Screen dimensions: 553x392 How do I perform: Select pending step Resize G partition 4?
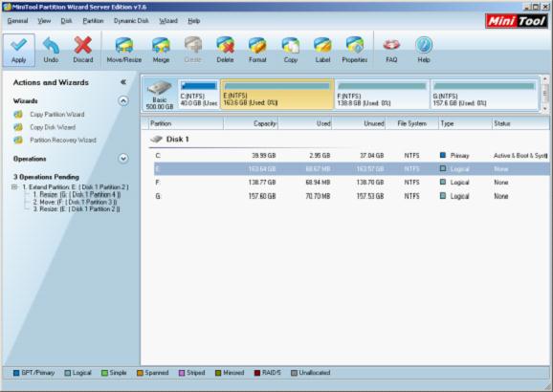(77, 195)
